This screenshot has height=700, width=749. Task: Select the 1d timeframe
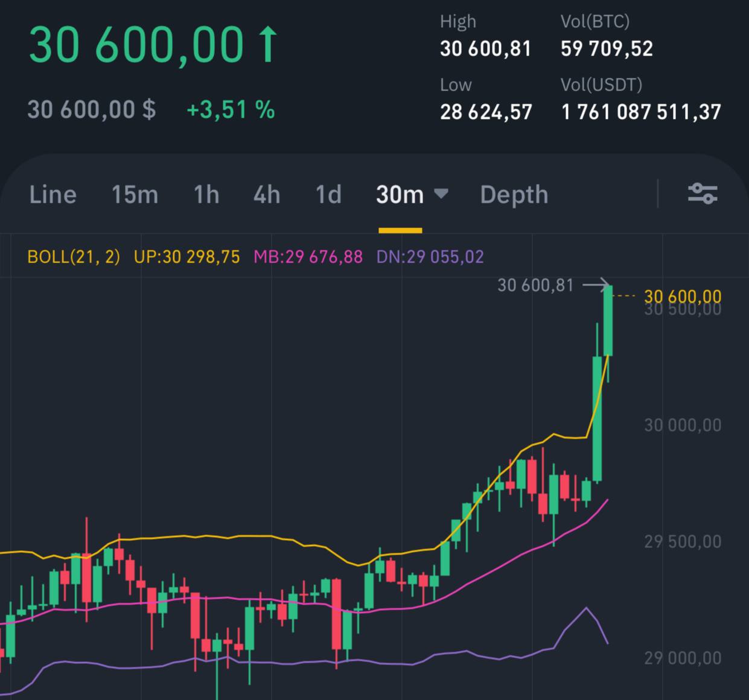click(x=328, y=195)
